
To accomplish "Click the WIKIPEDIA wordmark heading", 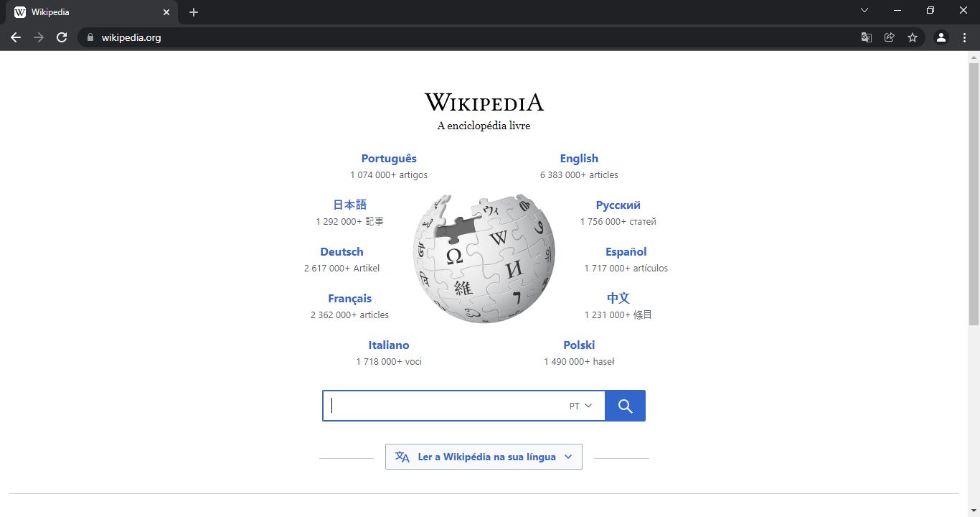I will tap(484, 102).
